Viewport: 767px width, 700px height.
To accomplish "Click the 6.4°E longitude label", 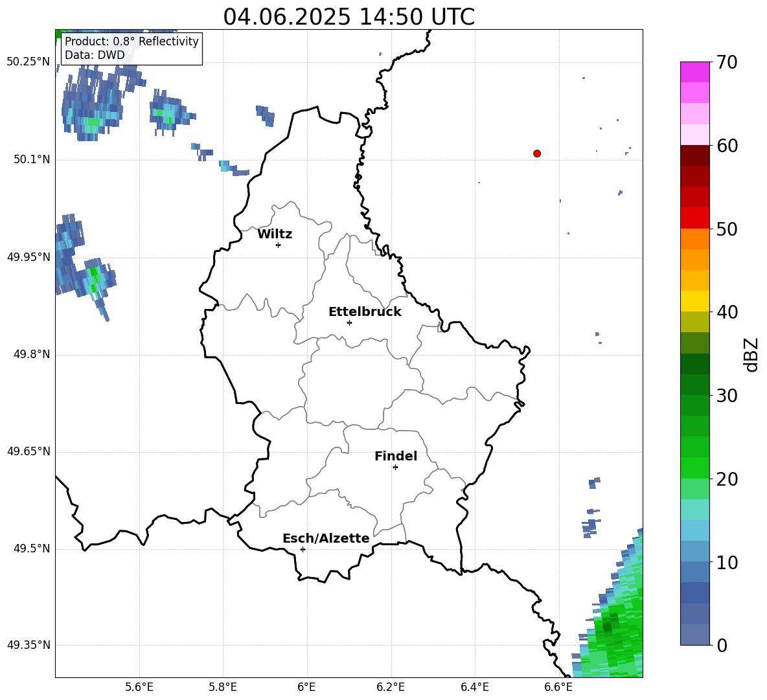I will click(474, 687).
